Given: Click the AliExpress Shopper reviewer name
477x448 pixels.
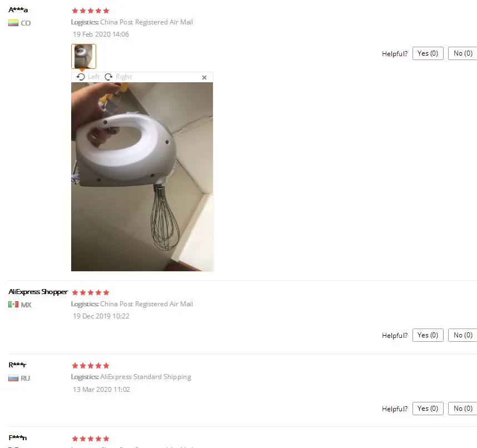Looking at the screenshot, I should pos(38,292).
